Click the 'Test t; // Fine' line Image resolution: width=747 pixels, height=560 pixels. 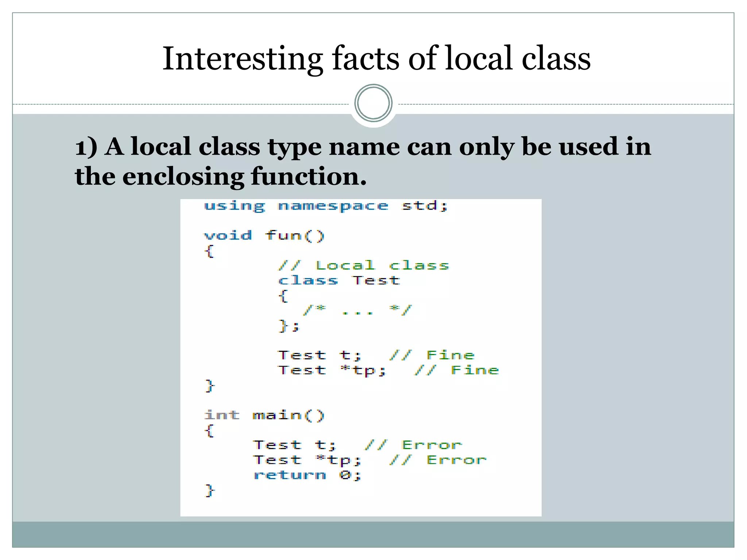coord(376,355)
